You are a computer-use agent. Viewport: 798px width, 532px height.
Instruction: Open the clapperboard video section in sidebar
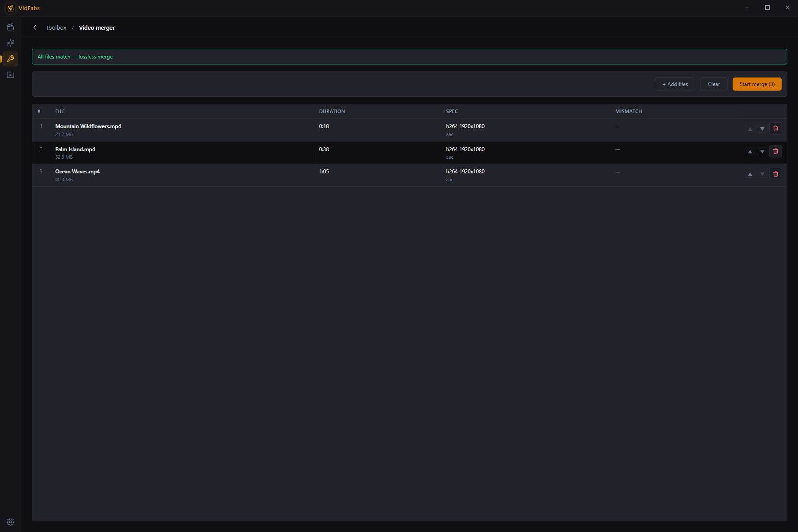(x=11, y=27)
